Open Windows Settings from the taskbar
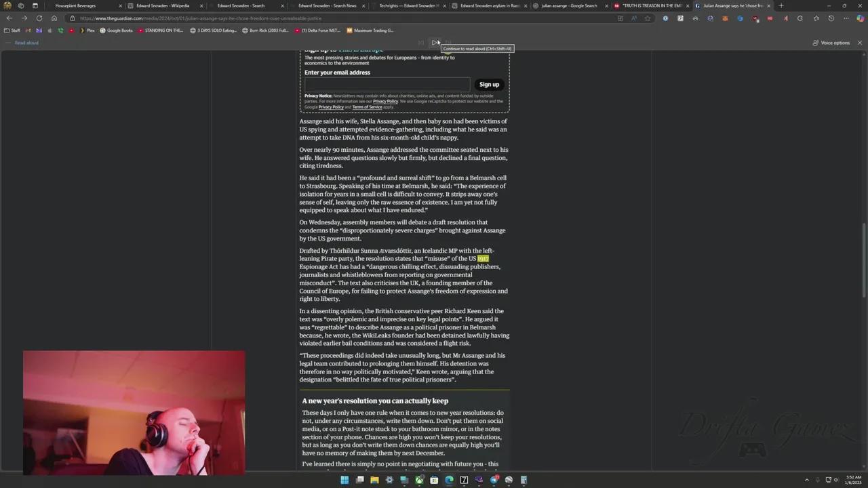Viewport: 868px width, 488px height. tap(389, 480)
